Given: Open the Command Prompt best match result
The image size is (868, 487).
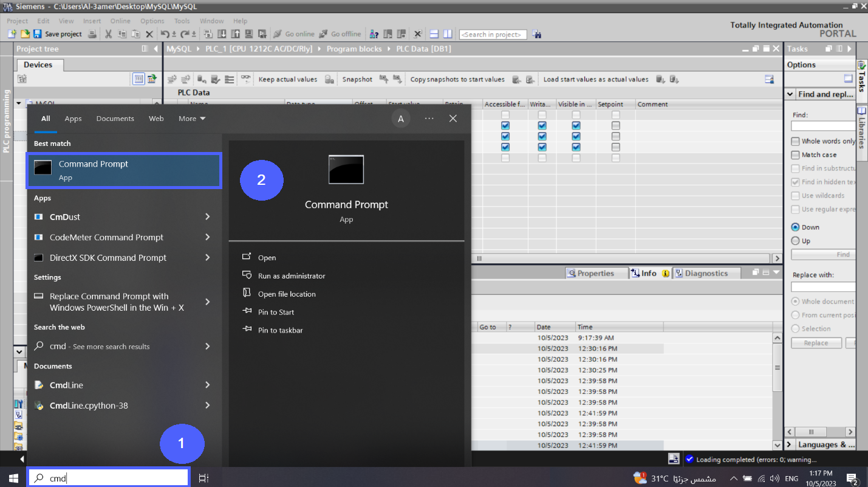Looking at the screenshot, I should click(124, 171).
